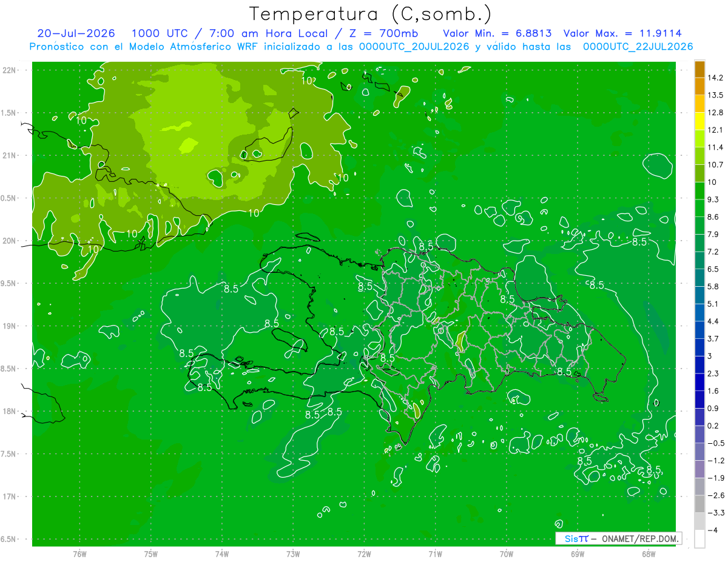Screen dimensions: 728x562
Task: Pick the gray swatch between -2.6 and -3.3
Action: click(x=699, y=504)
